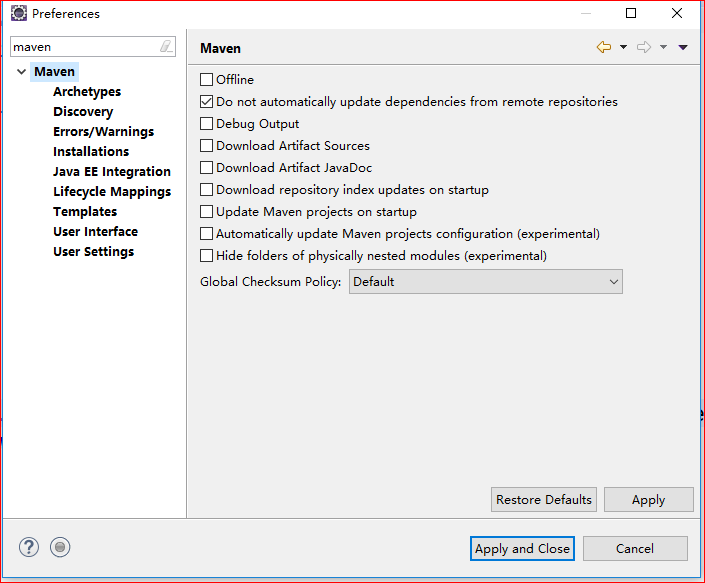Enable Download repository index updates on startup
Viewport: 705px width, 583px height.
coord(206,190)
